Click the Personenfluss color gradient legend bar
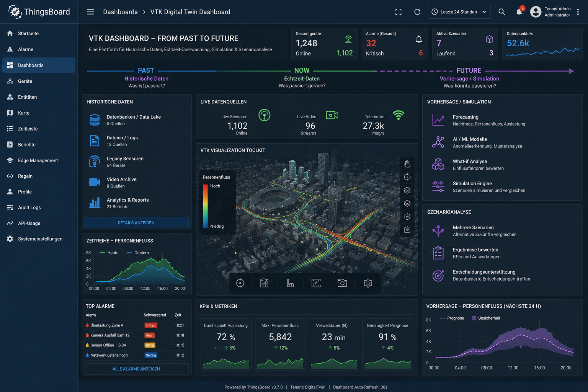 coord(206,206)
